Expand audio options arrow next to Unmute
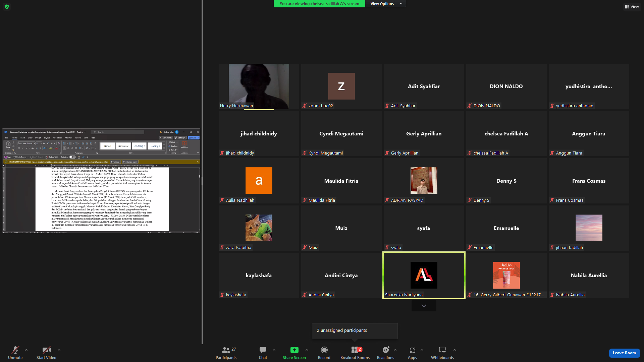 pyautogui.click(x=26, y=350)
